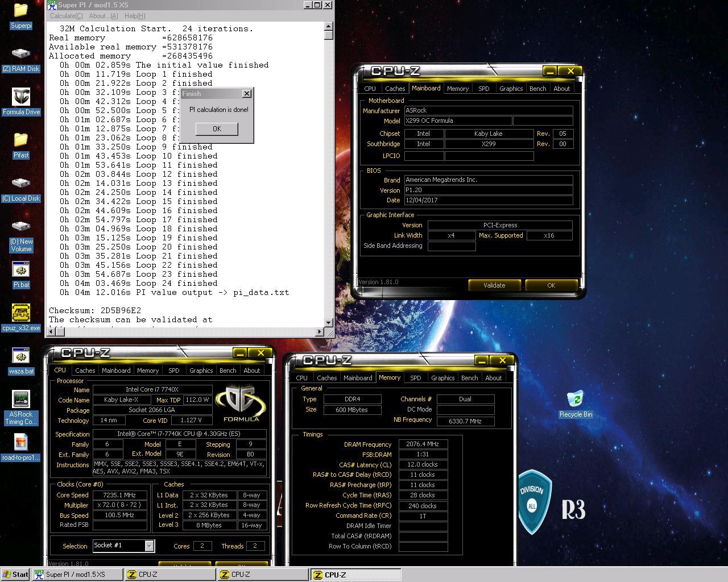Open the Formula Drive desktop icon

(x=21, y=102)
